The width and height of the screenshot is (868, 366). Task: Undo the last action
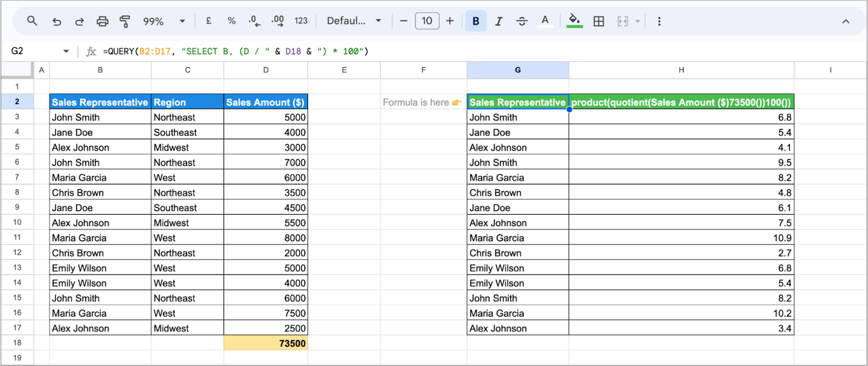57,21
